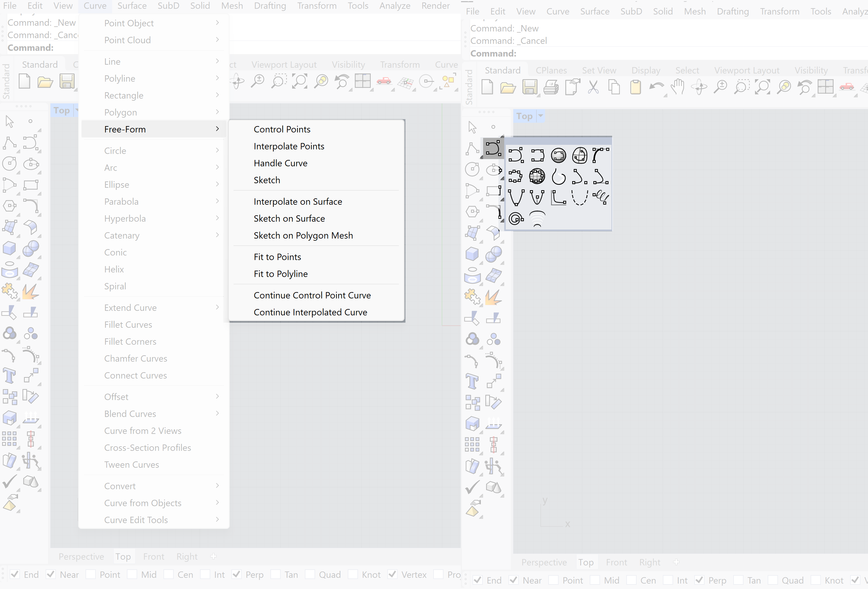Open the CPlanes toolbar tab
The image size is (868, 589).
[x=551, y=70]
